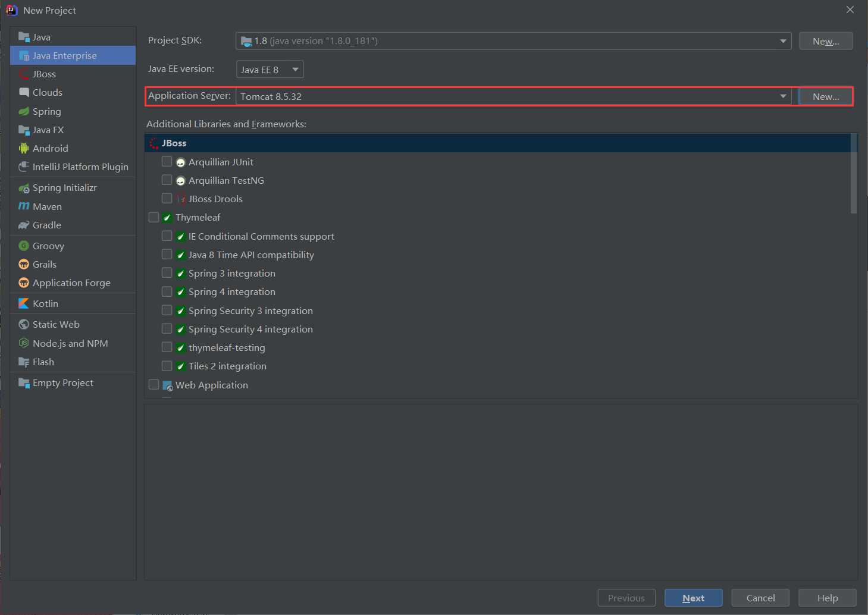Tick the JBoss Drools checkbox
The width and height of the screenshot is (868, 615).
167,198
